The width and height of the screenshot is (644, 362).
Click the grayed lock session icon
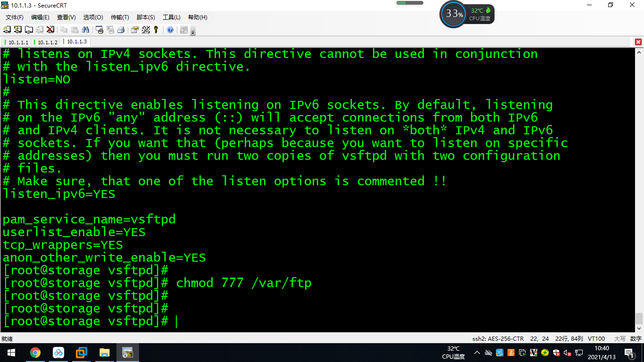184,30
